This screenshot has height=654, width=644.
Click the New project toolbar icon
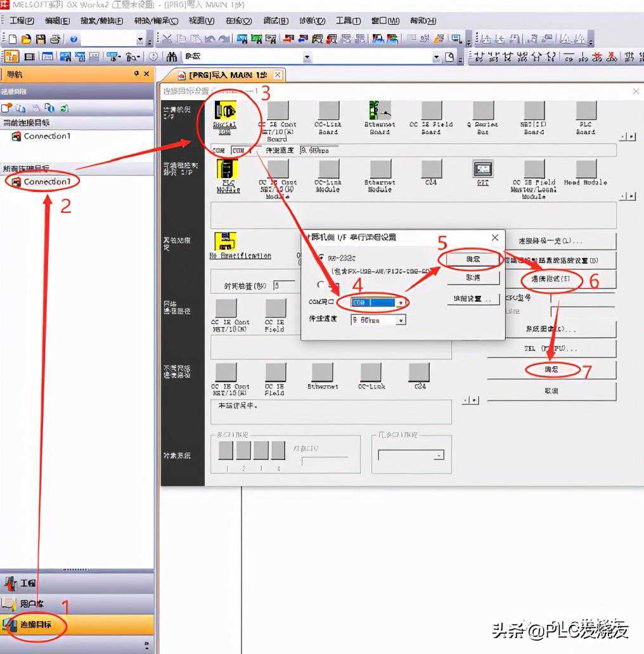click(x=13, y=39)
